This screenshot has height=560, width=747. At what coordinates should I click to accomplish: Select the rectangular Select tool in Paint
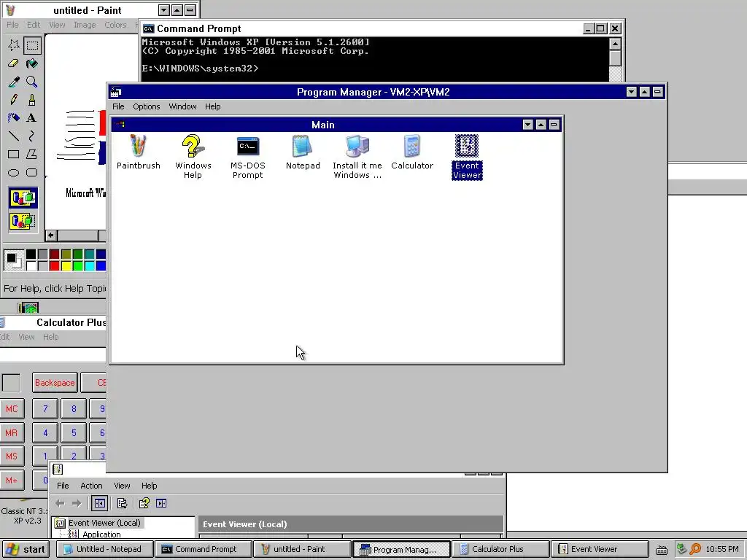(x=32, y=45)
